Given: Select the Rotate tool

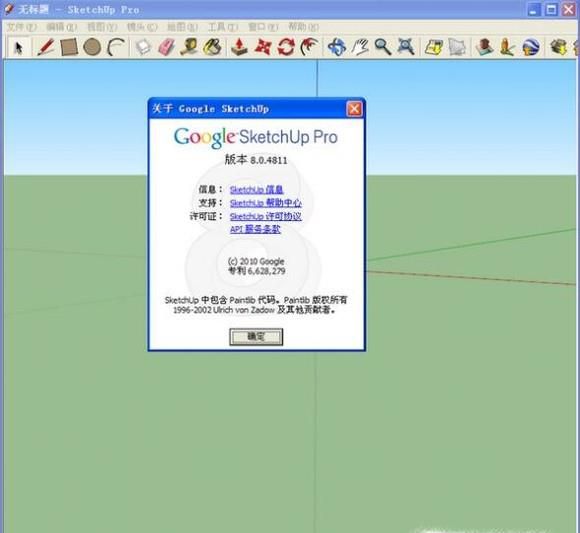Looking at the screenshot, I should (x=286, y=47).
